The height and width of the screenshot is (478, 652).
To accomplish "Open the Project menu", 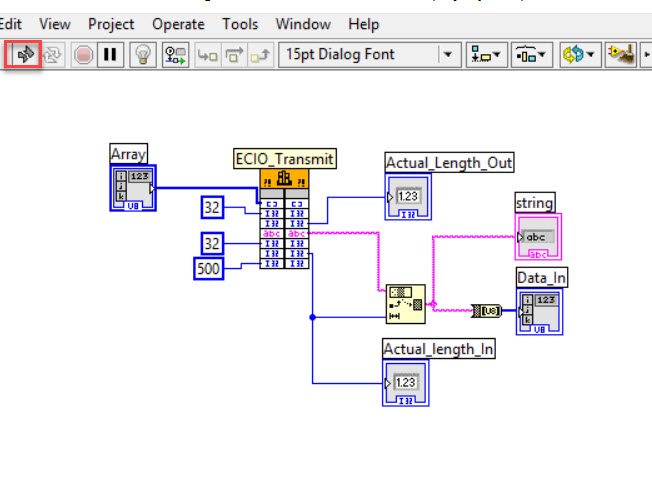I will point(111,24).
